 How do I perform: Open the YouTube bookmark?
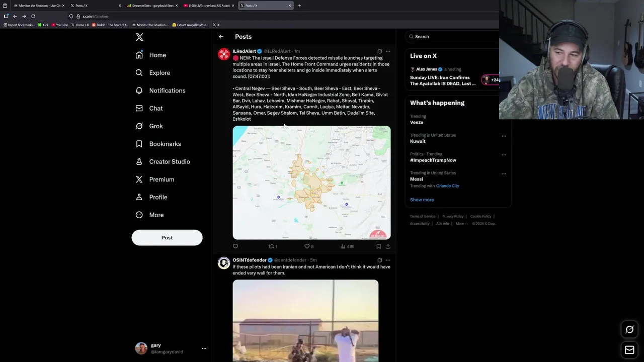coord(59,25)
